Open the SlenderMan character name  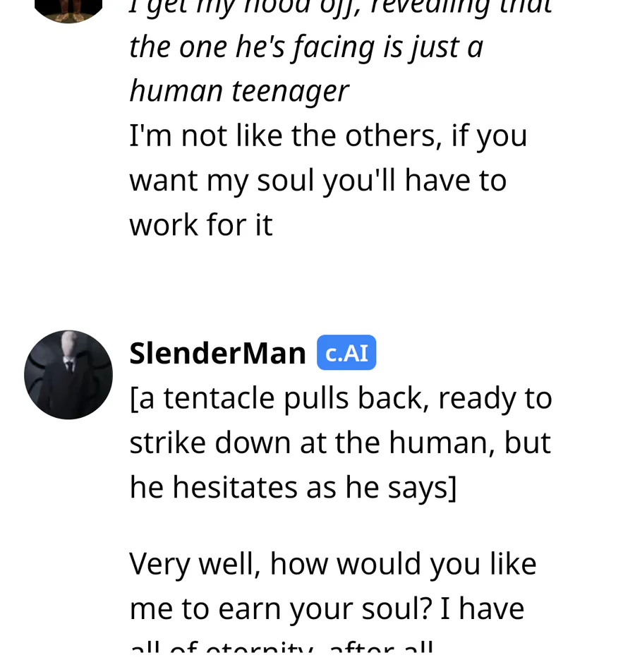[217, 353]
